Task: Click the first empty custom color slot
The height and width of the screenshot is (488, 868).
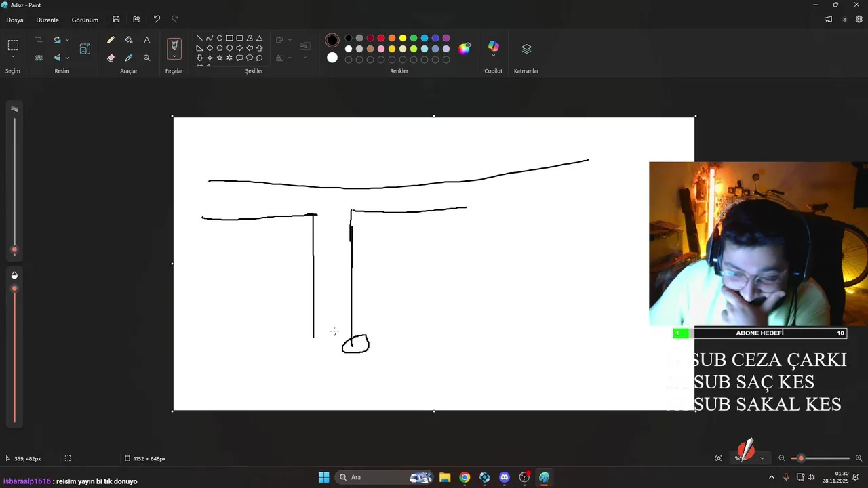Action: point(349,60)
